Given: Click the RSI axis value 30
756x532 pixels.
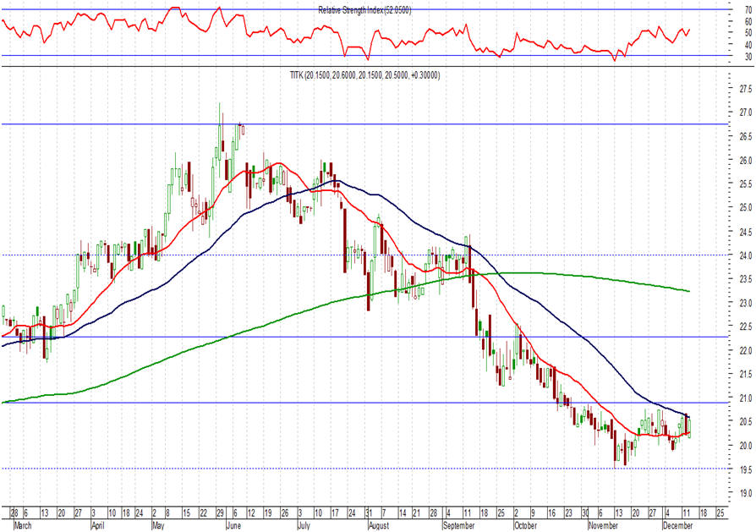Looking at the screenshot, I should coord(748,57).
